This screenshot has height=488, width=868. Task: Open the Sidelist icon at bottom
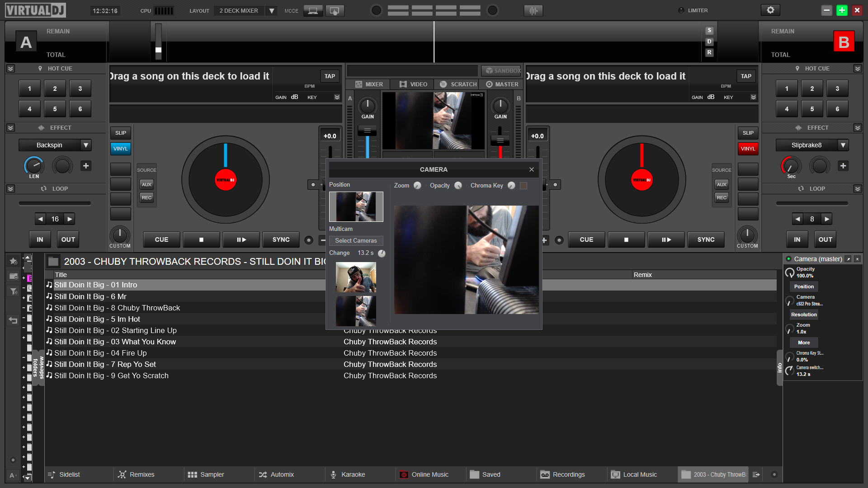pos(52,474)
